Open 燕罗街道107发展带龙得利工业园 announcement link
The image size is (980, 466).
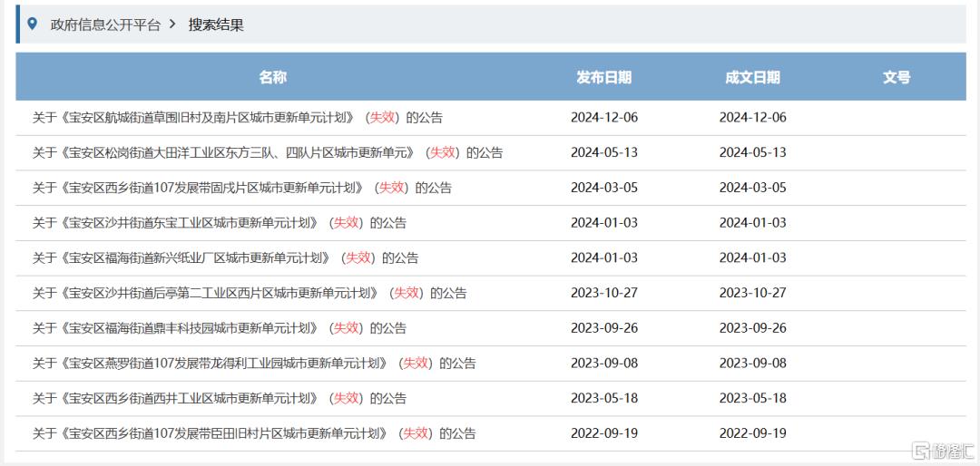pyautogui.click(x=254, y=363)
